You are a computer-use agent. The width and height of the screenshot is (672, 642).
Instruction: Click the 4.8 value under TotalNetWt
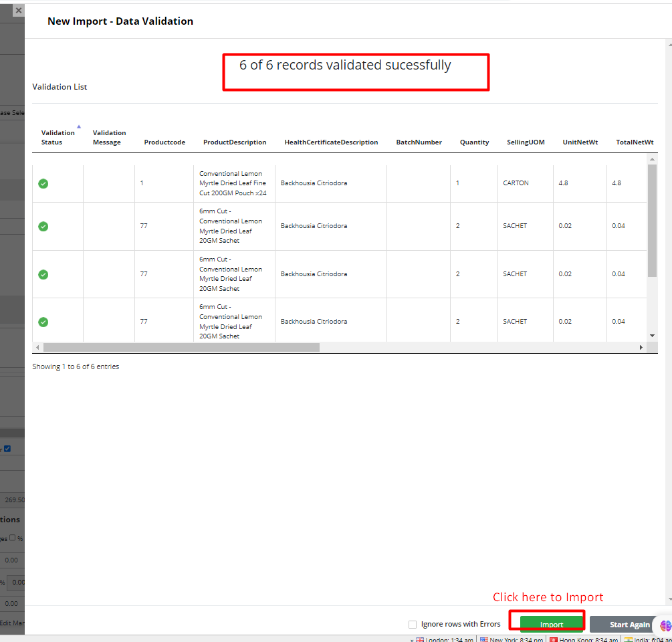point(617,183)
